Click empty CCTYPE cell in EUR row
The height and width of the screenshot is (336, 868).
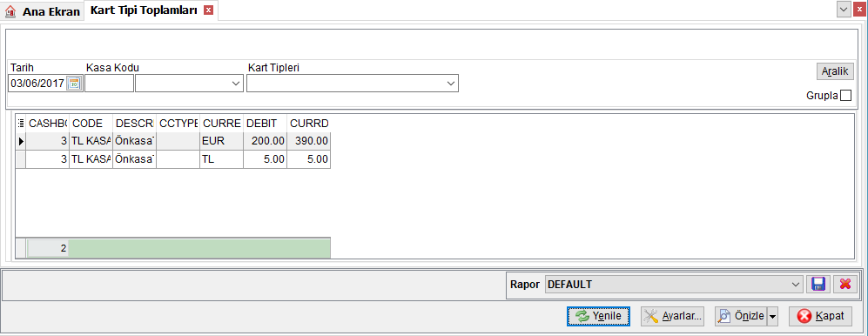tap(178, 141)
